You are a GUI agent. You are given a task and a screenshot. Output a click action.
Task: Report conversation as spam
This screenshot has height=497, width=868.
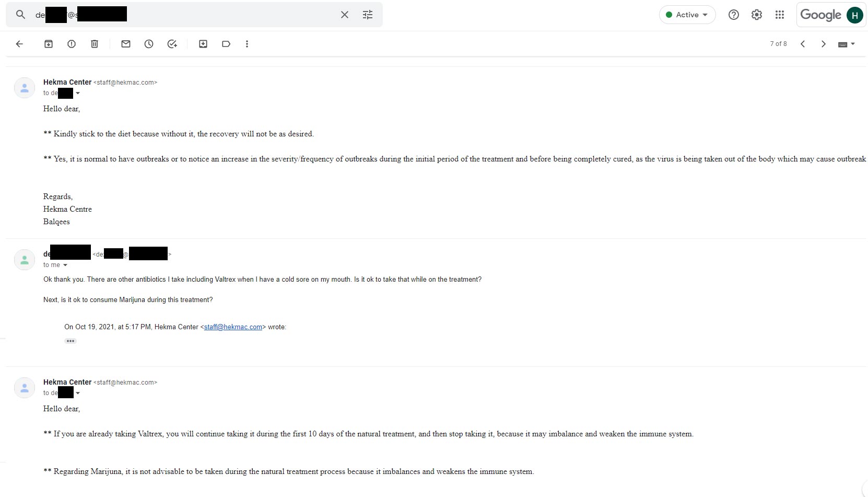(72, 44)
